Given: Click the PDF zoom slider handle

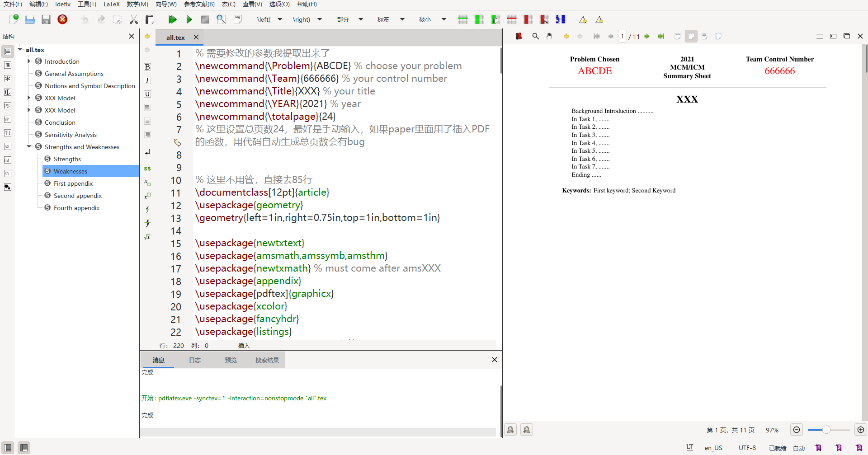Looking at the screenshot, I should point(826,430).
